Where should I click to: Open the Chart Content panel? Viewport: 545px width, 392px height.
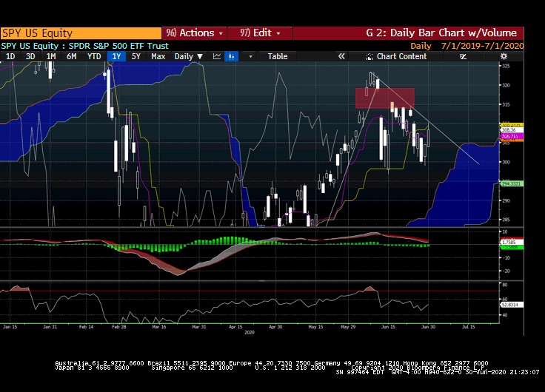[x=396, y=56]
